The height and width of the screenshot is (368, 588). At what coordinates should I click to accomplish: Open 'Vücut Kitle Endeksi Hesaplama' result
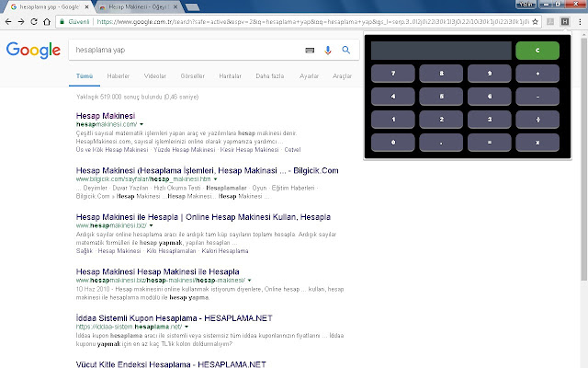click(x=171, y=364)
